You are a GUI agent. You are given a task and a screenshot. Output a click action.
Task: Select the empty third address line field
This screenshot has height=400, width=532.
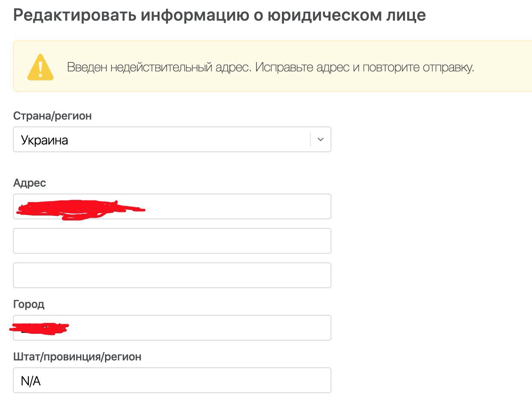point(172,275)
